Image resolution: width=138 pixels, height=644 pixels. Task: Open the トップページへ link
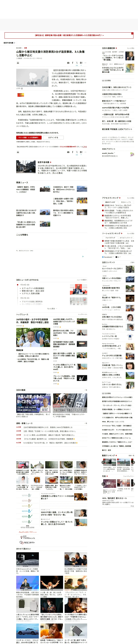[83, 314]
